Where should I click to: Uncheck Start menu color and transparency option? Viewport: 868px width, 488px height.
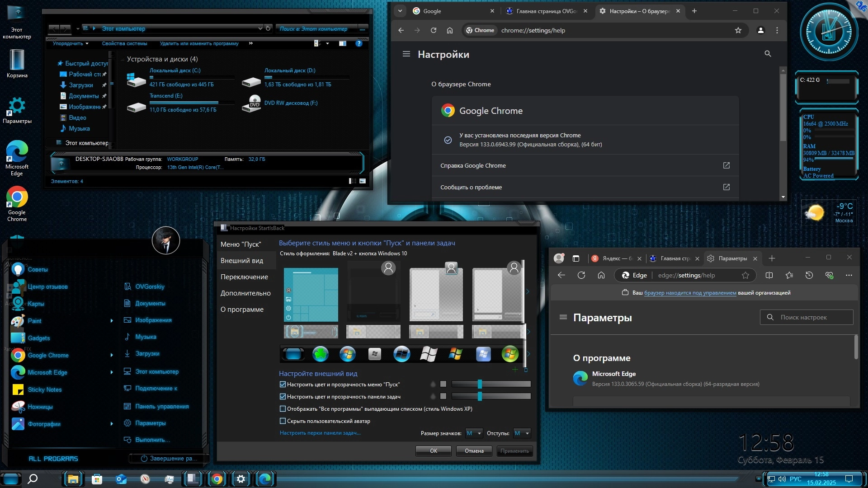click(283, 385)
